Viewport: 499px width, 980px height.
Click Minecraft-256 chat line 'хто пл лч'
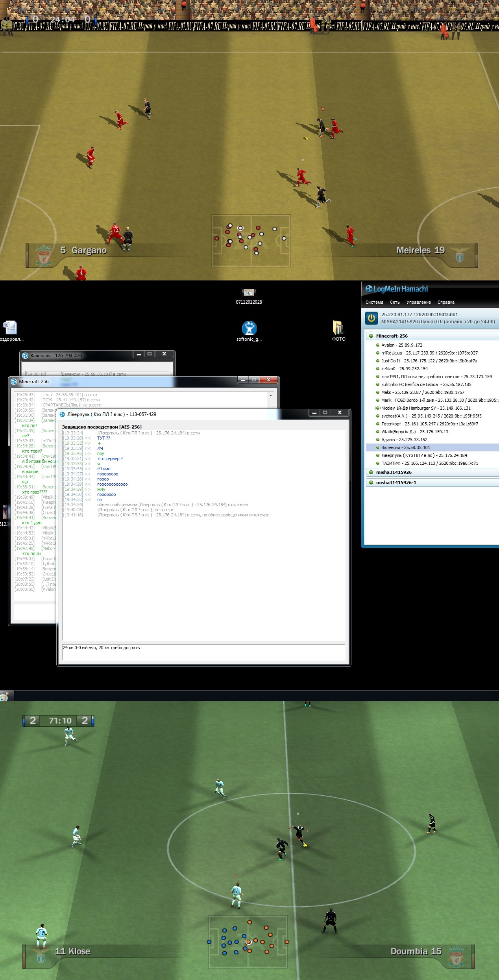(x=31, y=553)
